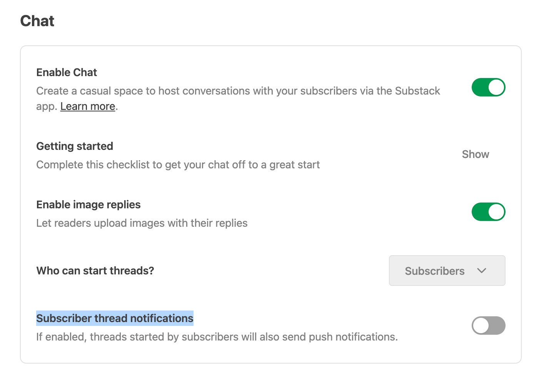
Task: Disable the Enable Chat toggle
Action: (x=488, y=87)
